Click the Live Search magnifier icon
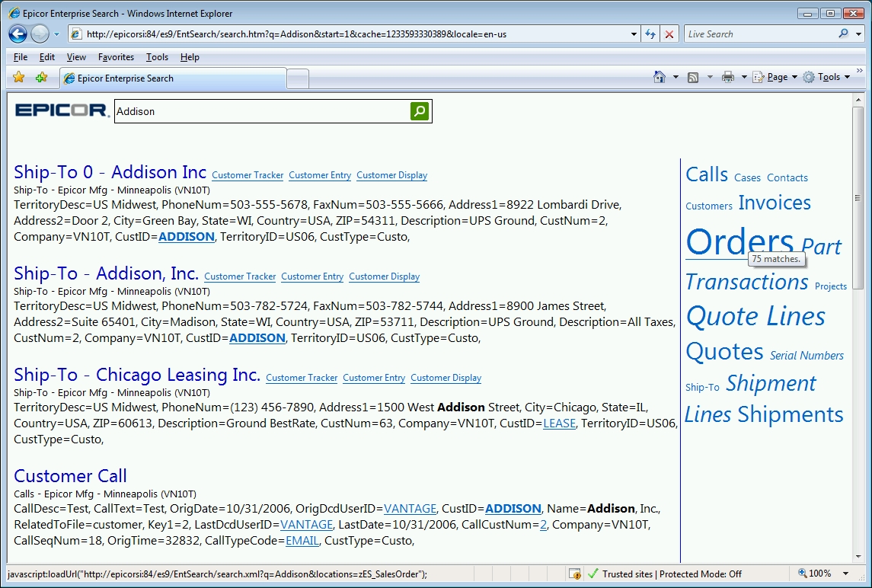 (844, 34)
